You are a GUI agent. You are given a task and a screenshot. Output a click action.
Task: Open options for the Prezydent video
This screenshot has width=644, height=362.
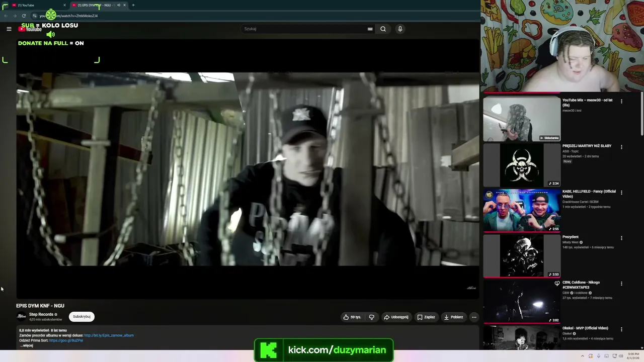621,238
